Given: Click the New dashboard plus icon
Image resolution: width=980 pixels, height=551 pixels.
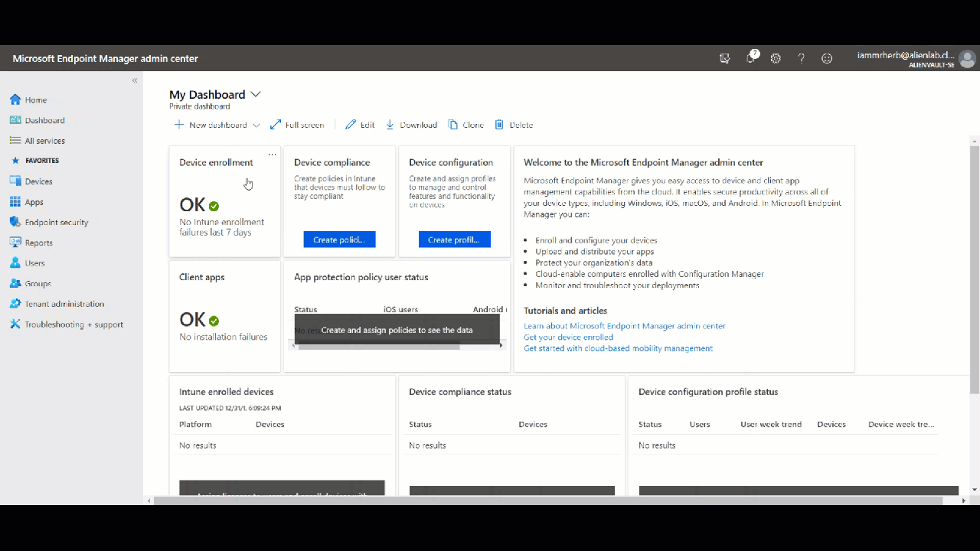Looking at the screenshot, I should 179,125.
